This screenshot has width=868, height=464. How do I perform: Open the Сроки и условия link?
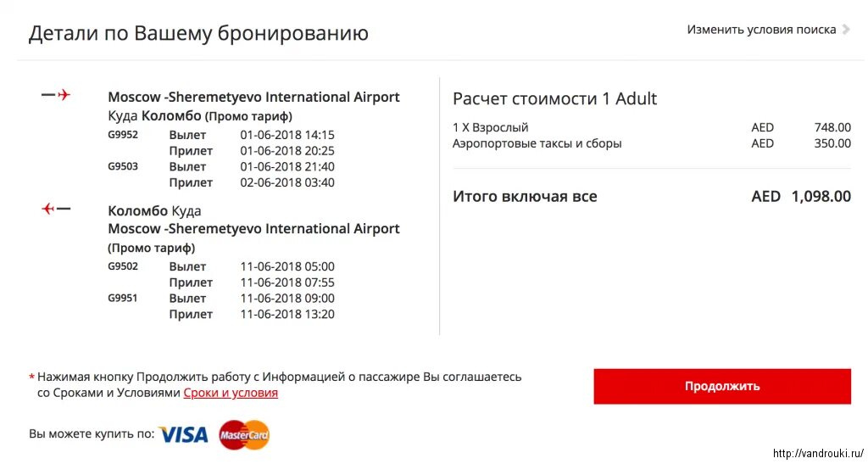[231, 393]
